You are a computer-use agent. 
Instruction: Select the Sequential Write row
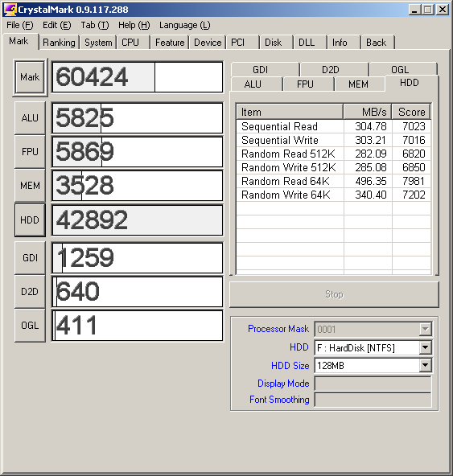tap(334, 140)
